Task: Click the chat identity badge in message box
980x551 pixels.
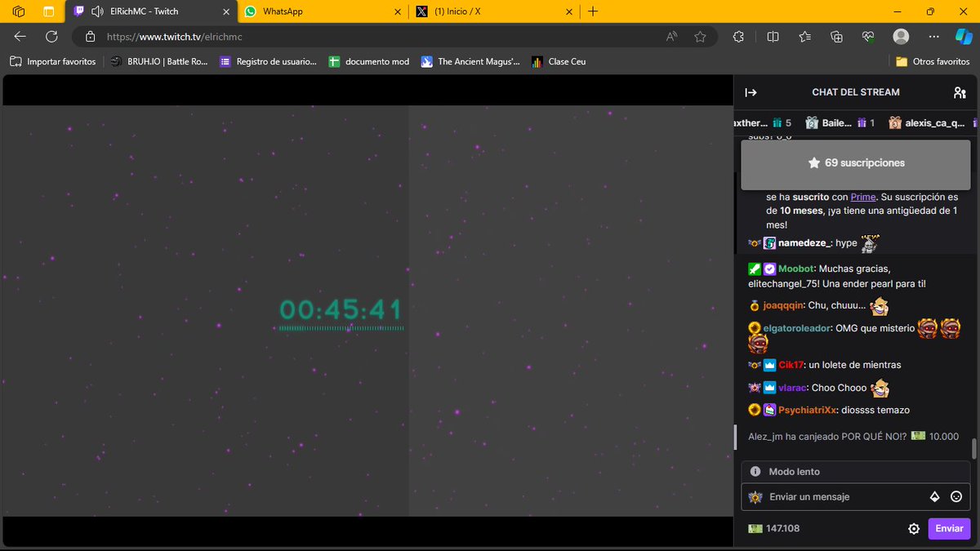Action: tap(755, 496)
